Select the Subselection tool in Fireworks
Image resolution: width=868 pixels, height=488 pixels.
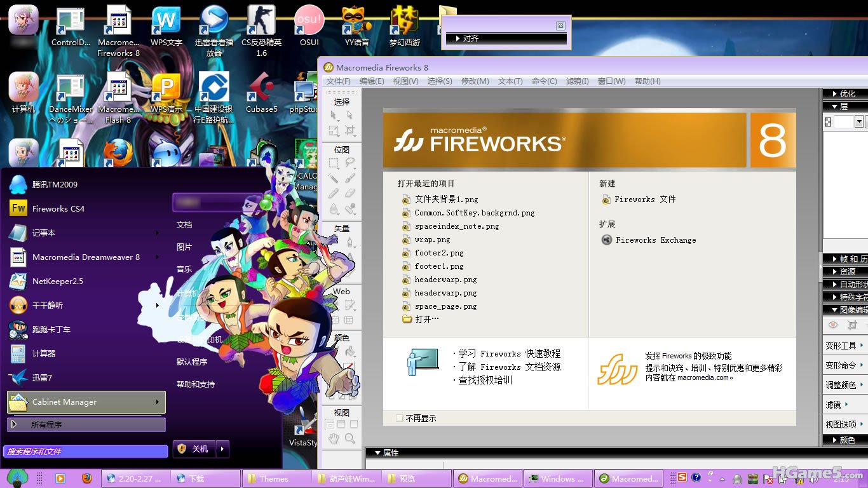349,115
